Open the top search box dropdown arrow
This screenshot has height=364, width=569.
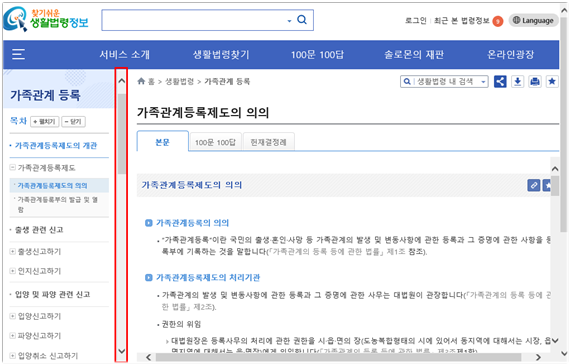(289, 21)
